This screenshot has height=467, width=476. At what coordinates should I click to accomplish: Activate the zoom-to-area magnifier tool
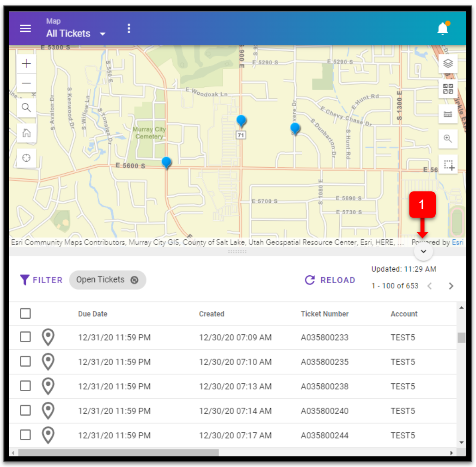(x=447, y=139)
